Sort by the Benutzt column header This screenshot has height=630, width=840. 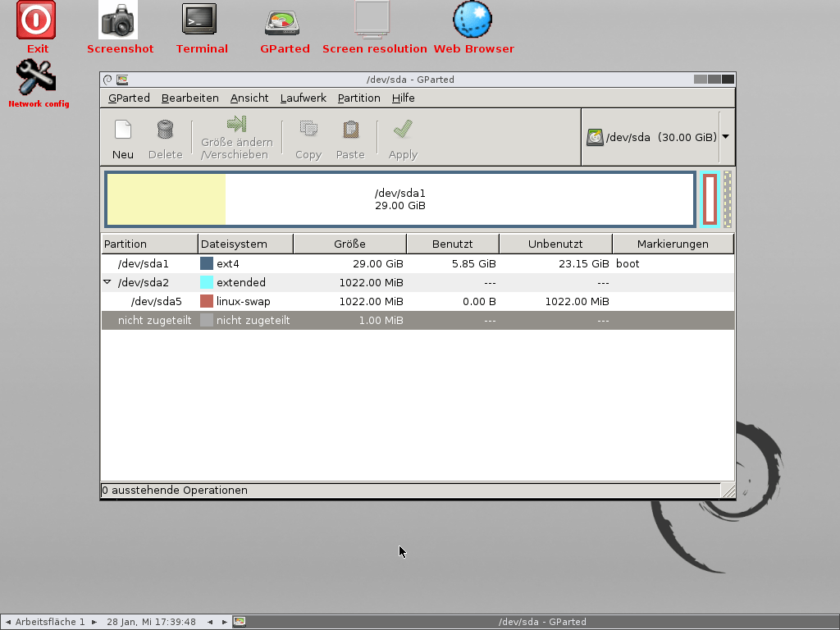point(453,244)
